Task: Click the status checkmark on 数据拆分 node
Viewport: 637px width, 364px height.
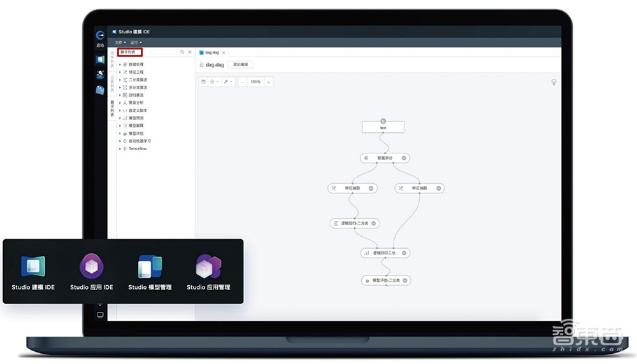Action: pos(404,157)
